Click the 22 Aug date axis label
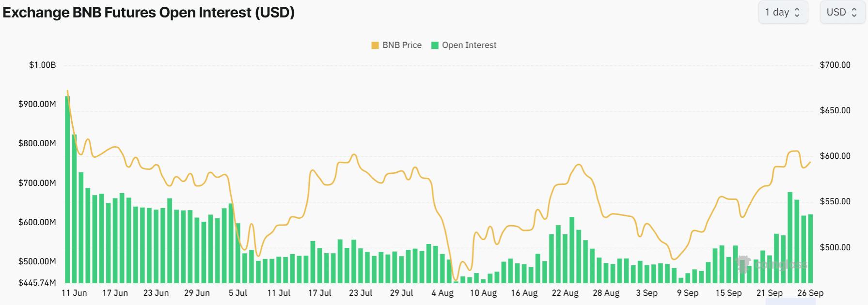Image resolution: width=868 pixels, height=305 pixels. (x=565, y=293)
